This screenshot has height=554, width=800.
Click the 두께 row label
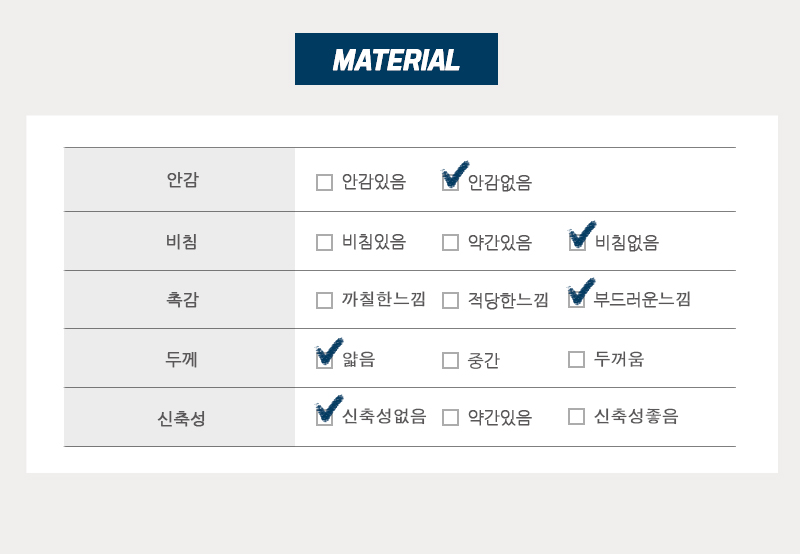coord(181,359)
